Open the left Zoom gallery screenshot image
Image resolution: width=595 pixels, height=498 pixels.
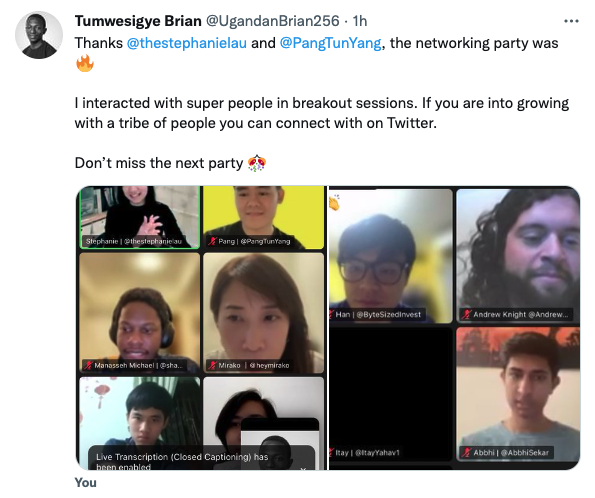click(x=201, y=328)
